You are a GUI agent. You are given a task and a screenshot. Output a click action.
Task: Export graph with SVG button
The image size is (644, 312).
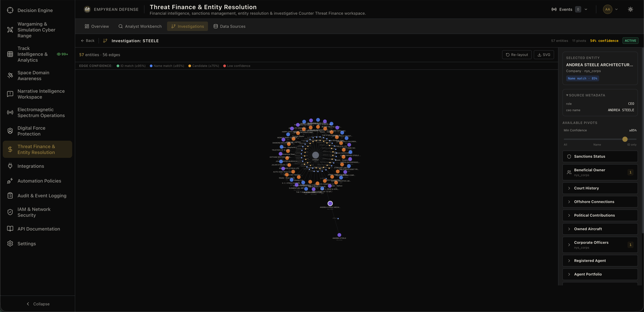(544, 55)
